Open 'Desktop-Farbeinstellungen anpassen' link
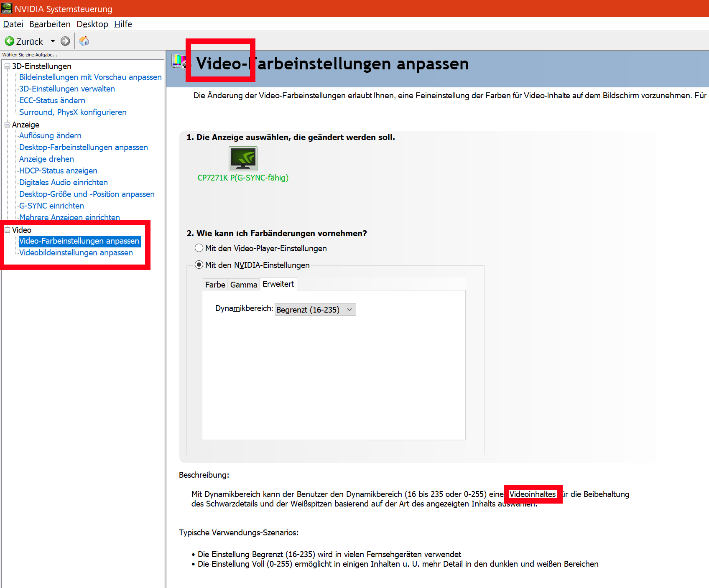This screenshot has height=588, width=709. (84, 148)
